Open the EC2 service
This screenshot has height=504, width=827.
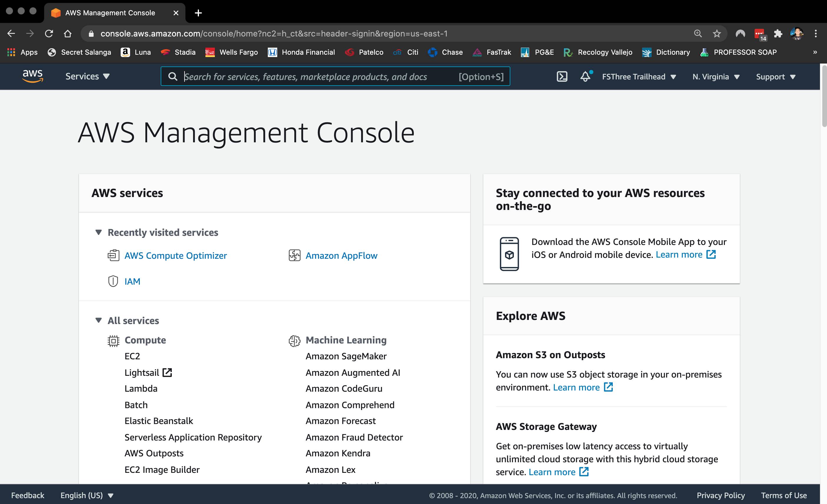(132, 356)
